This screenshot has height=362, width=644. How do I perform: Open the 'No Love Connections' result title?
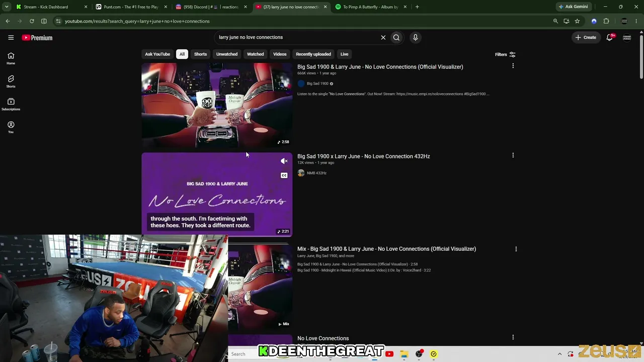(x=323, y=338)
